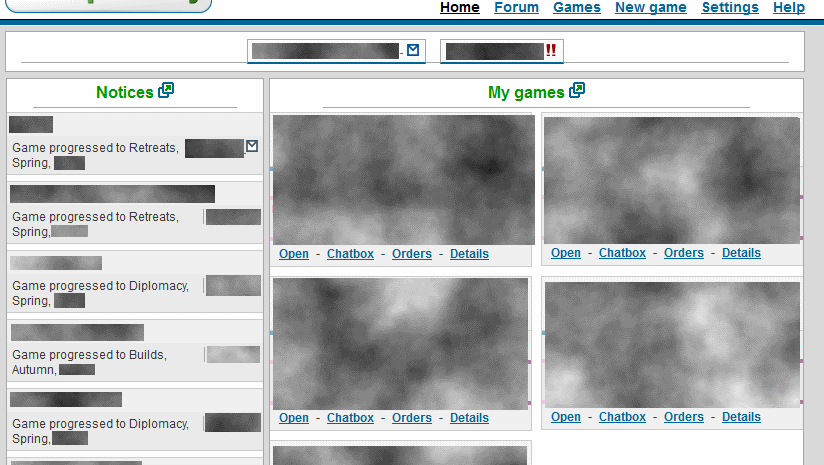Click the red double exclamation alert icon
Image resolution: width=824 pixels, height=465 pixels.
[551, 50]
